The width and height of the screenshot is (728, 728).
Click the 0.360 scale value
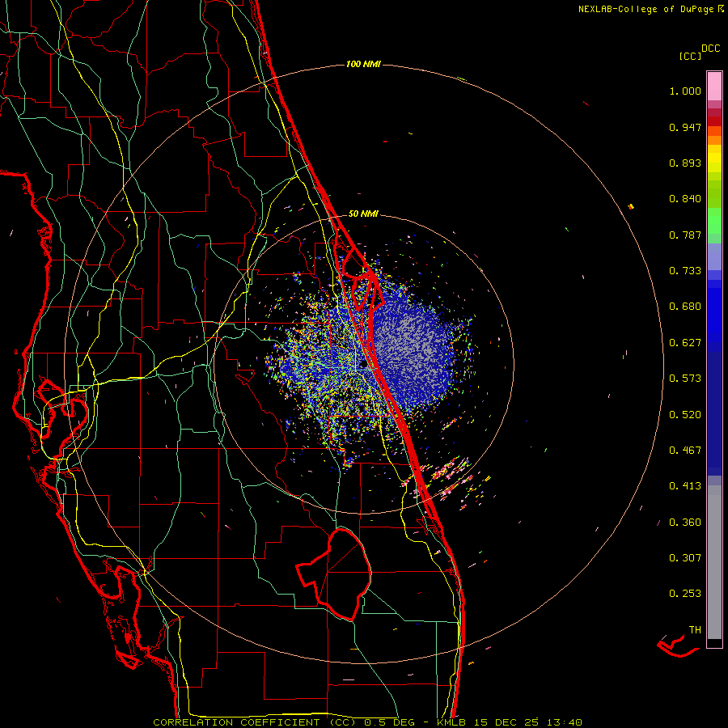click(685, 523)
